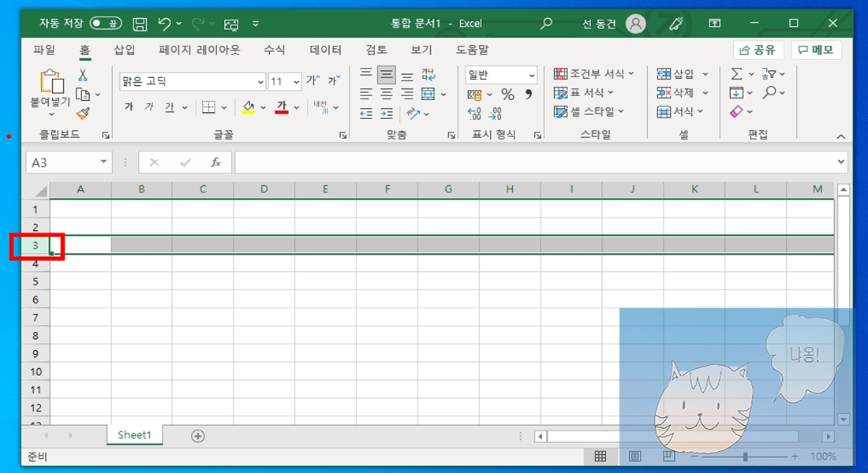Image resolution: width=868 pixels, height=473 pixels.
Task: Align cell text right
Action: tap(407, 94)
